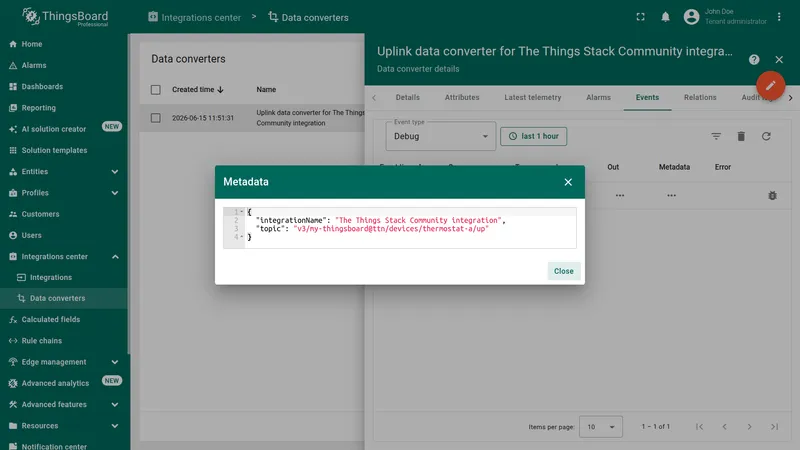Open Items per page dropdown
The image size is (800, 450).
click(601, 427)
